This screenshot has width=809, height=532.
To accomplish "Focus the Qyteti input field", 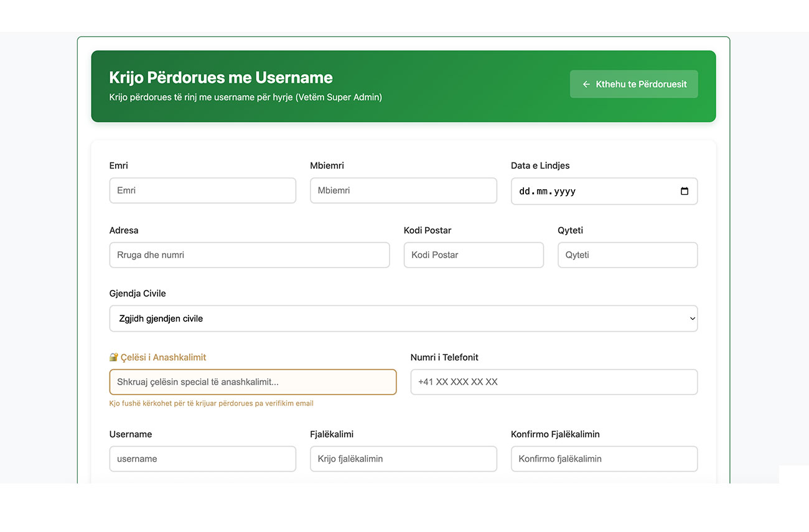I will [627, 255].
